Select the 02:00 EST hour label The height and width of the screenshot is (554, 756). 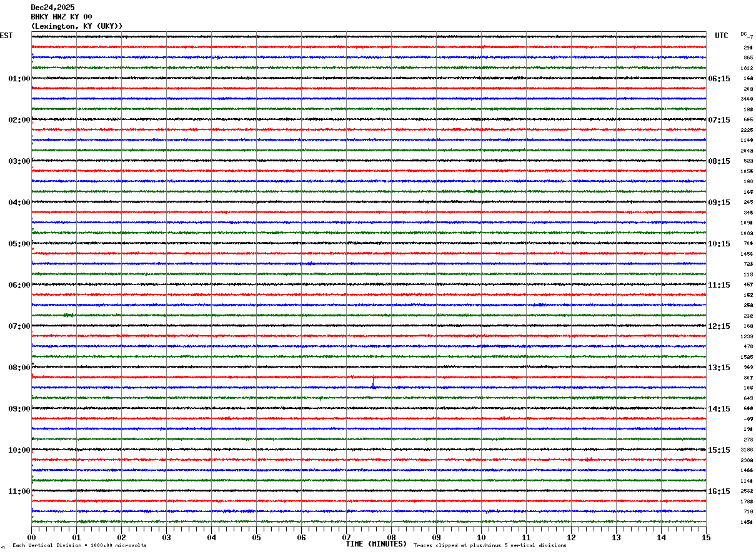coord(19,120)
